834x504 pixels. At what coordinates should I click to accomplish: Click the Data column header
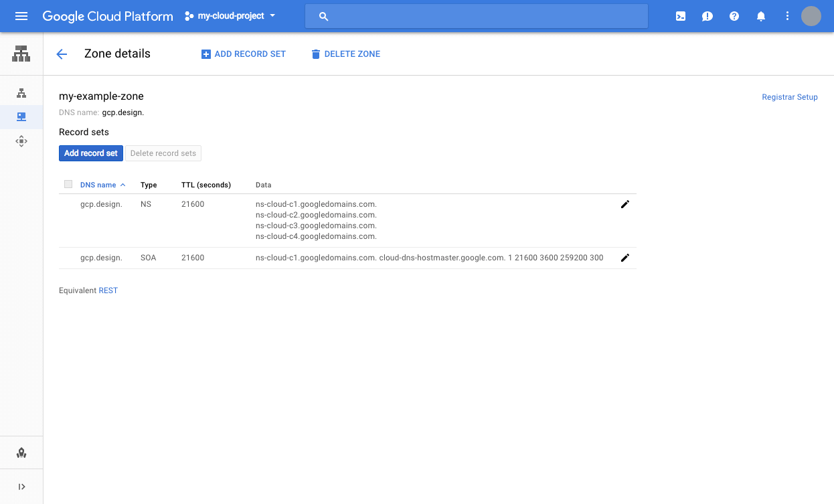point(264,185)
